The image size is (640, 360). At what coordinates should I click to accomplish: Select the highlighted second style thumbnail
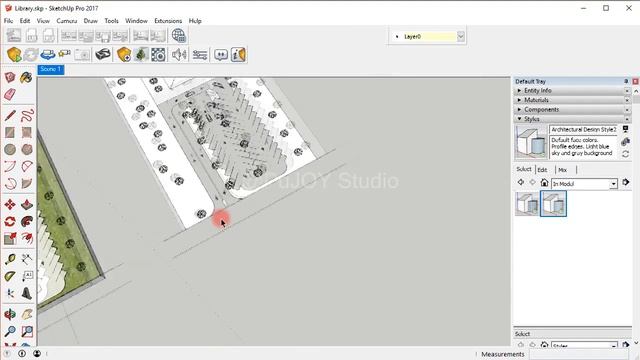pyautogui.click(x=553, y=203)
